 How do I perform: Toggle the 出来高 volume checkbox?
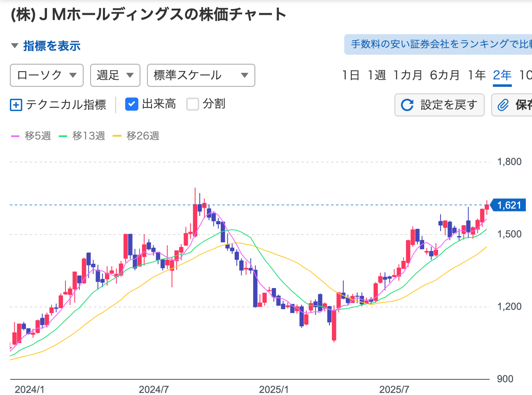coord(131,104)
